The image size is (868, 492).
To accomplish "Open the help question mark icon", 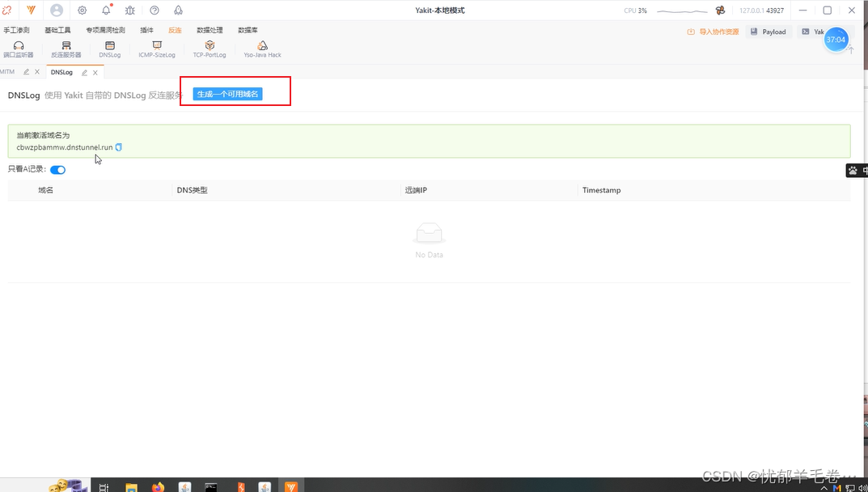I will (155, 10).
